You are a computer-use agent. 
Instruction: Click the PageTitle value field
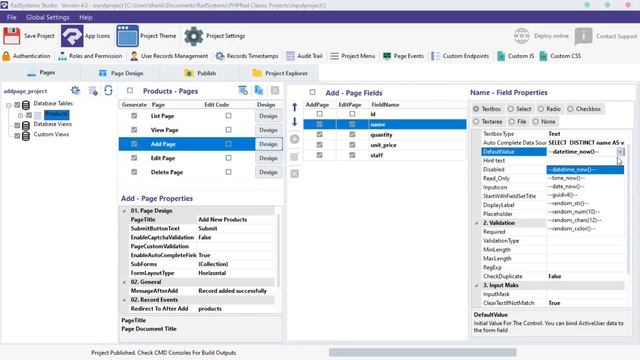(236, 220)
